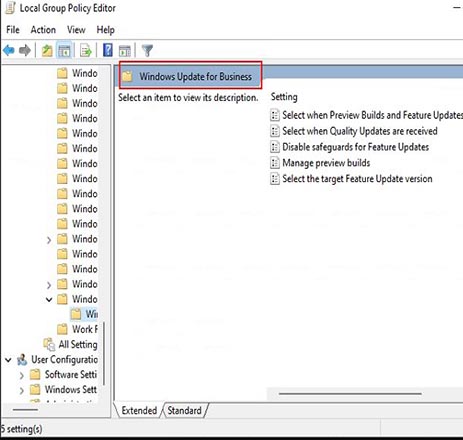Open the Action menu

point(43,30)
